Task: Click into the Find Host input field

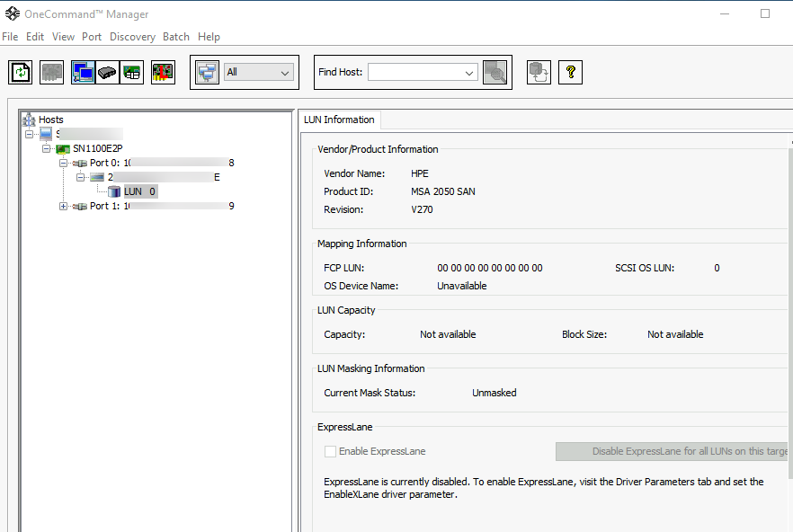Action: point(415,72)
